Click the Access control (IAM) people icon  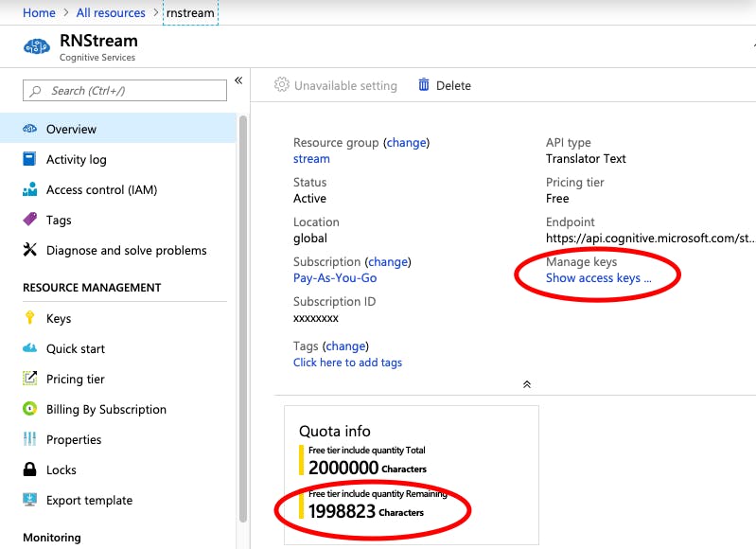click(x=29, y=190)
